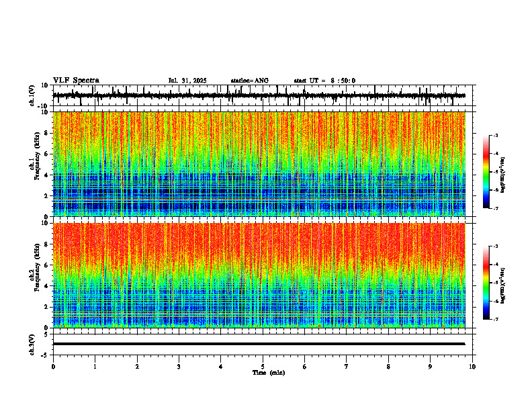Click the "start UT = 8:50:0" text
The width and height of the screenshot is (532, 411).
pos(324,81)
